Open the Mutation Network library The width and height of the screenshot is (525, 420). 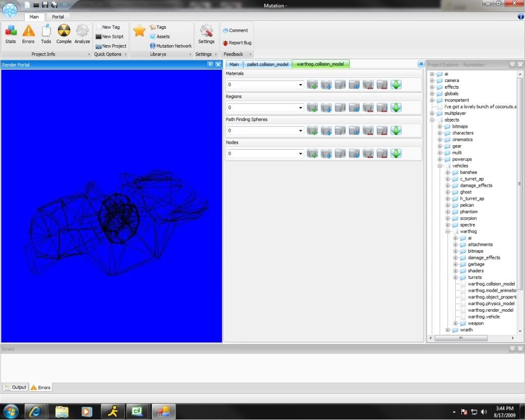171,46
